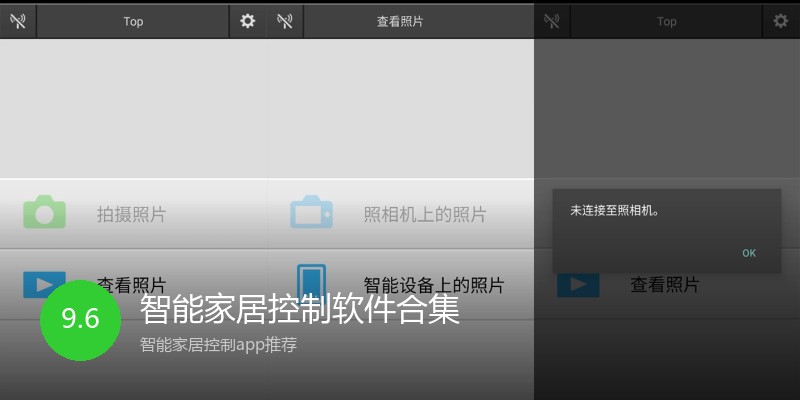Open 查看照片 entry in first panel
Screen dimensions: 800x400
[134, 285]
